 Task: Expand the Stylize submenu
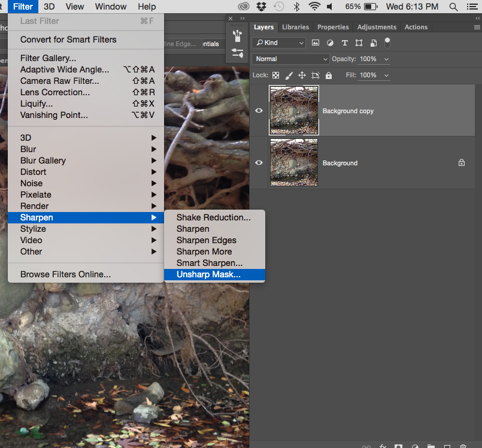[86, 229]
